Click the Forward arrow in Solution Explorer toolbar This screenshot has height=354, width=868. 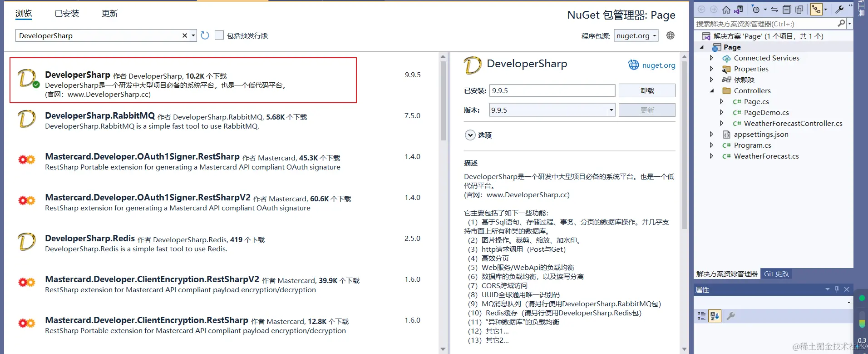714,10
